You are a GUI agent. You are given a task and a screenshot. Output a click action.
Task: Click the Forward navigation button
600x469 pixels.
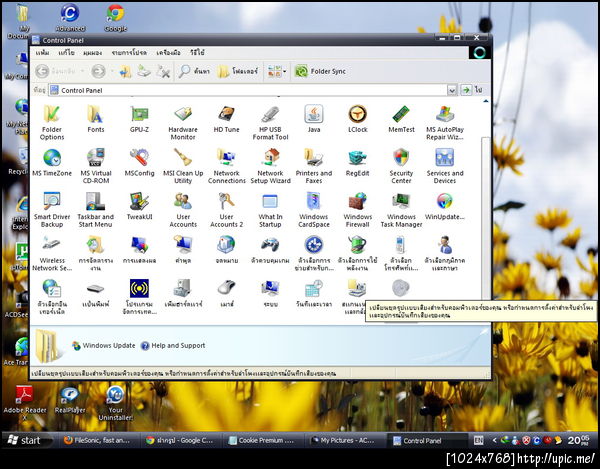[98, 71]
